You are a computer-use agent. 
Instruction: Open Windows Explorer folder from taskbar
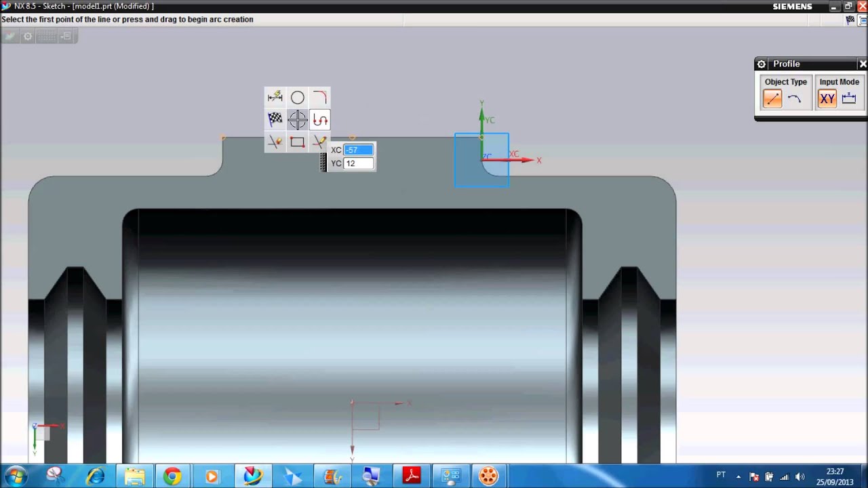134,476
